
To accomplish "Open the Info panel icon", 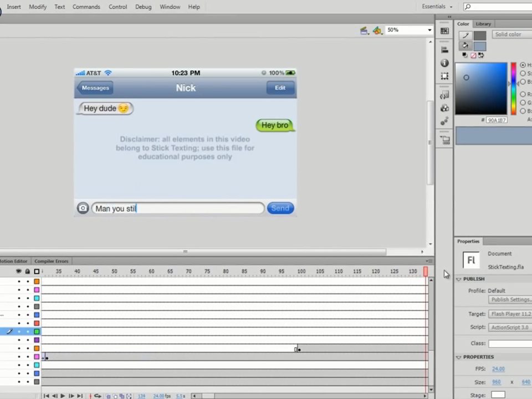I will click(444, 63).
